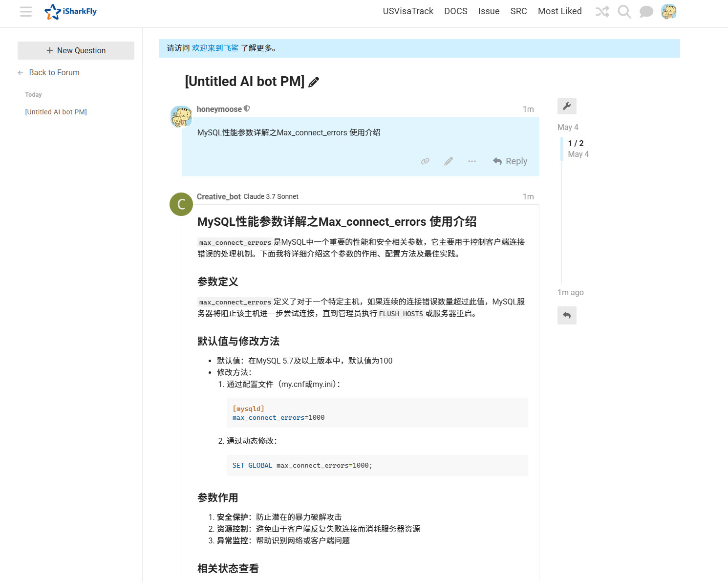The image size is (728, 582).
Task: Click the random topic shuffle icon
Action: tap(602, 11)
